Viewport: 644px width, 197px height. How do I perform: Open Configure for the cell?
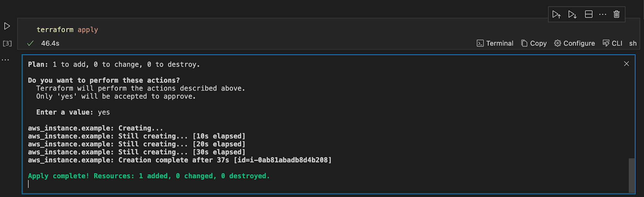[x=574, y=43]
